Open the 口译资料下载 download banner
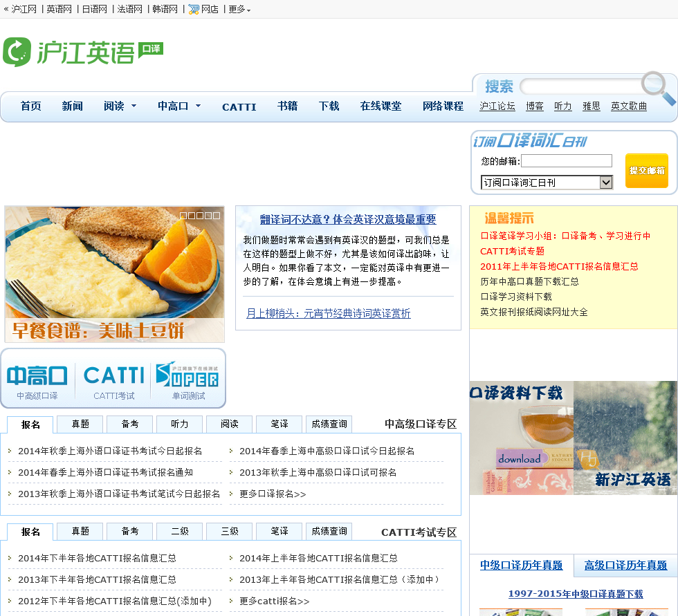This screenshot has width=678, height=616. (x=522, y=438)
